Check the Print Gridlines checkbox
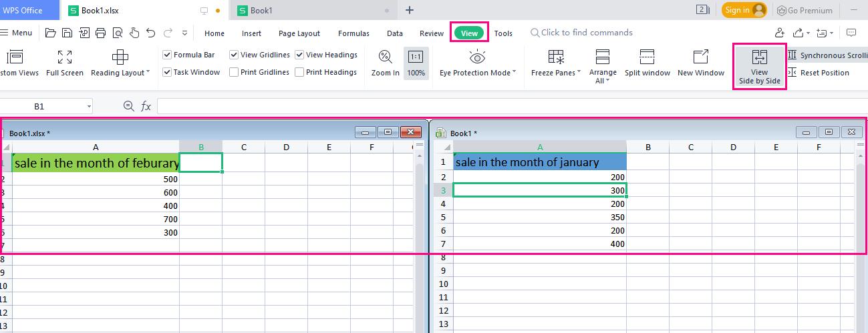Screen dimensions: 868x333 coord(234,72)
